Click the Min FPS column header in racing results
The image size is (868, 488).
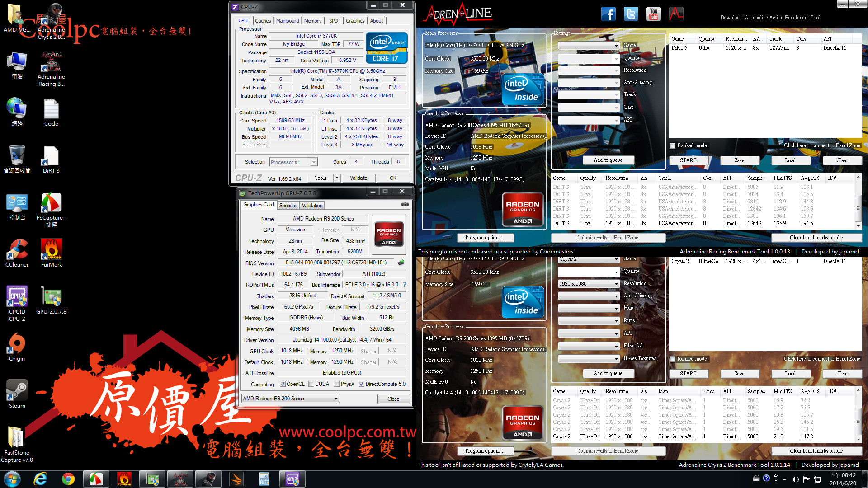point(783,178)
